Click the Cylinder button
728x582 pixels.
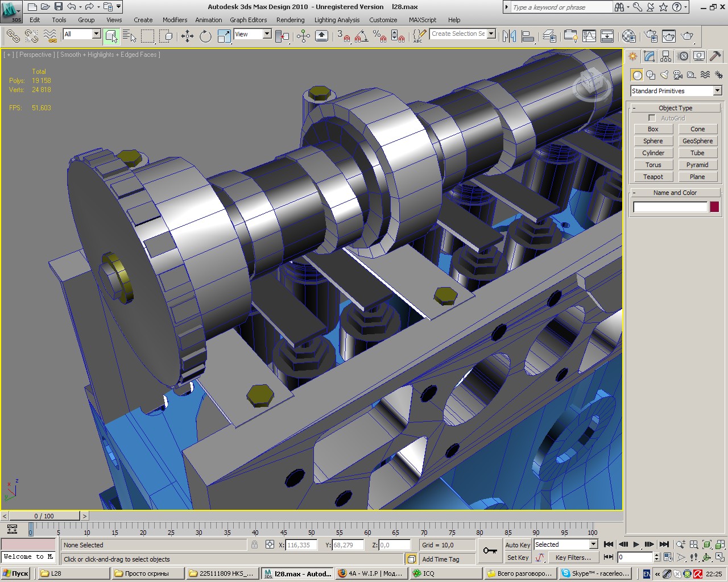tap(653, 153)
